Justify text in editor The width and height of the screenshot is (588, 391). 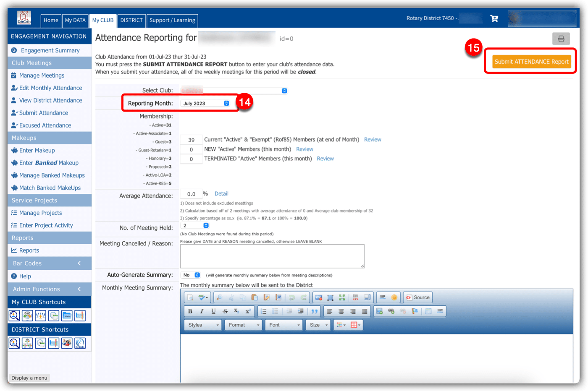pyautogui.click(x=365, y=311)
